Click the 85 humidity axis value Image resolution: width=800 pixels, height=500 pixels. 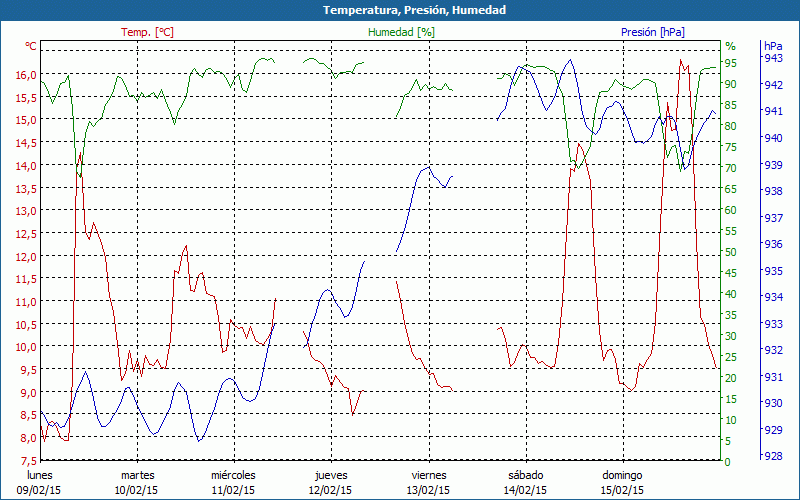coord(731,105)
